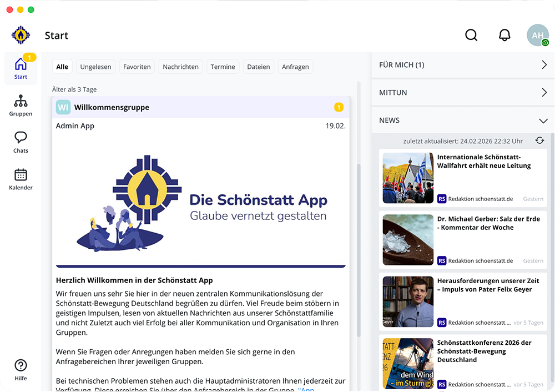Go to Gruppen in the sidebar
This screenshot has width=555, height=392.
point(21,105)
